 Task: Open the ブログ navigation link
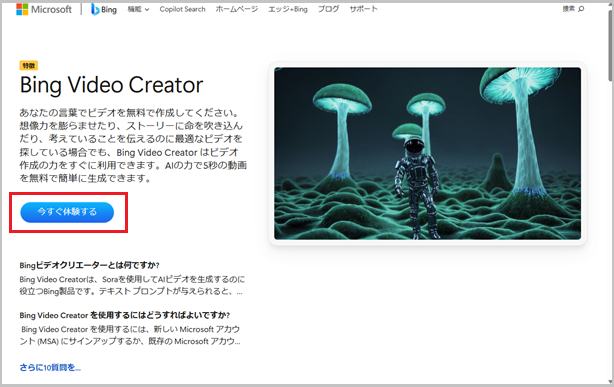tap(329, 9)
